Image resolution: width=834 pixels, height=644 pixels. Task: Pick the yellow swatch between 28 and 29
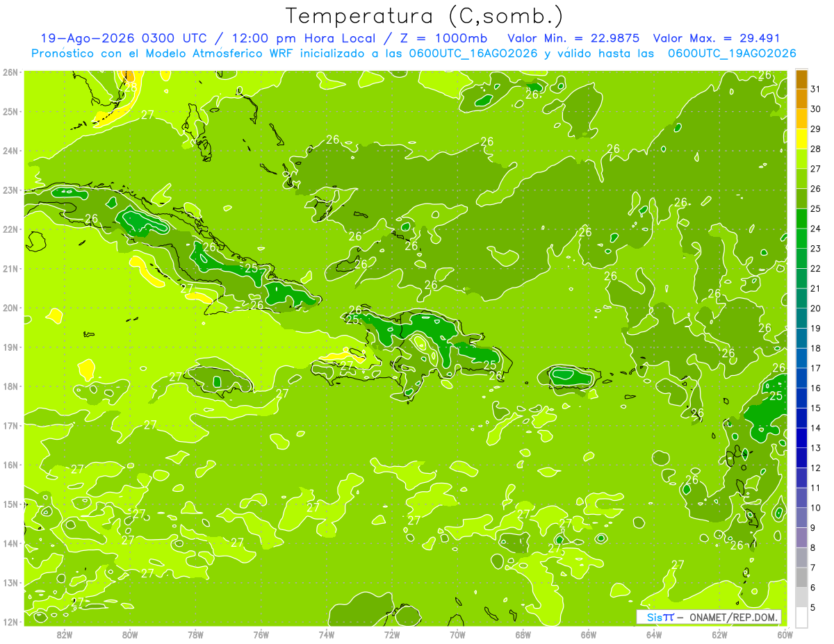801,139
